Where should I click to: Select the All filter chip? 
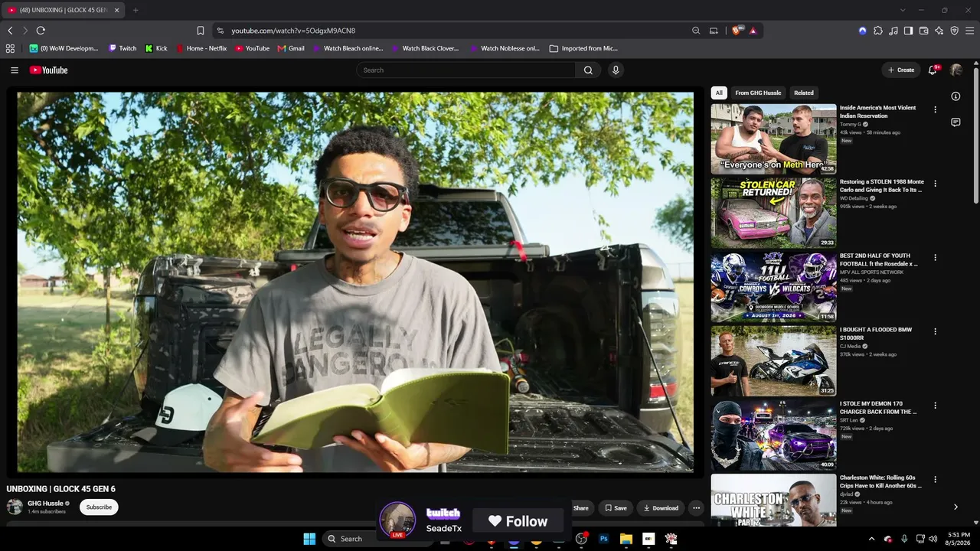coord(719,93)
